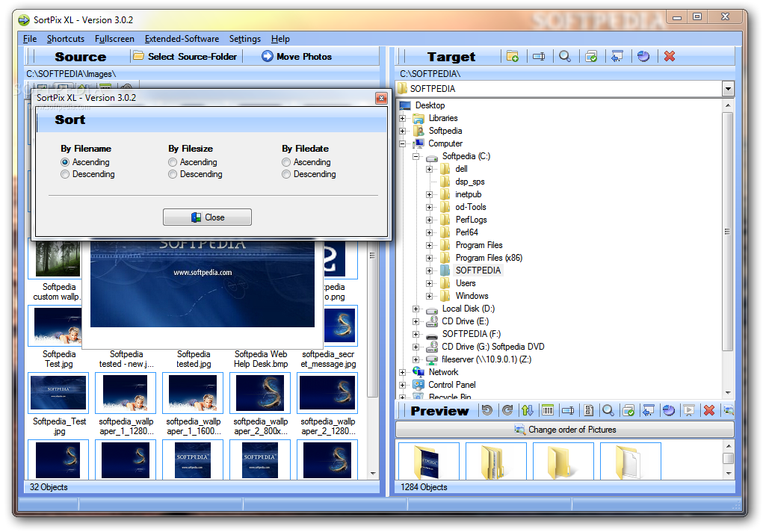
Task: Expand the Windows folder node
Action: (429, 296)
